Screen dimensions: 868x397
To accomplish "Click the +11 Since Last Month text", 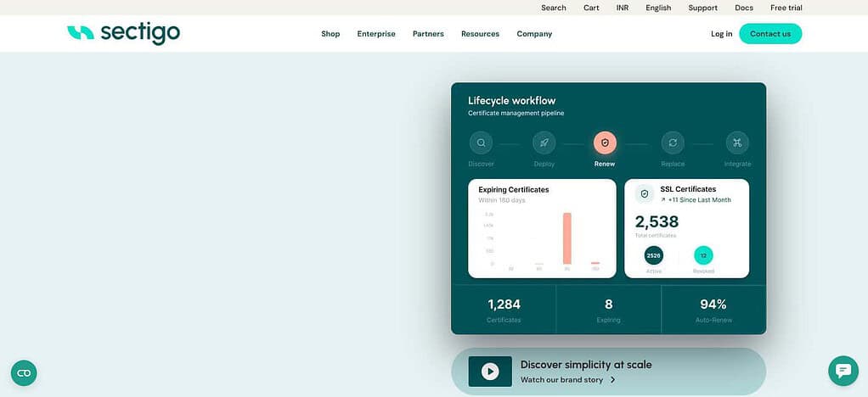I will point(700,200).
